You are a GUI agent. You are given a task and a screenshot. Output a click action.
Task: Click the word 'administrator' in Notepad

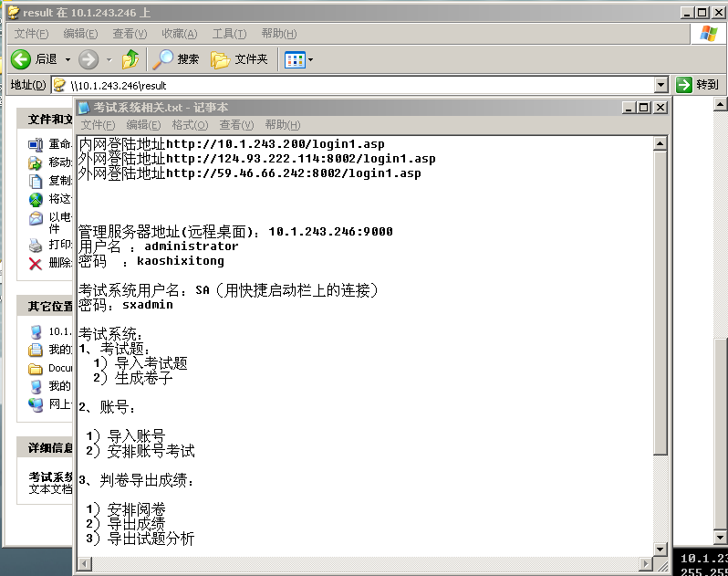192,246
